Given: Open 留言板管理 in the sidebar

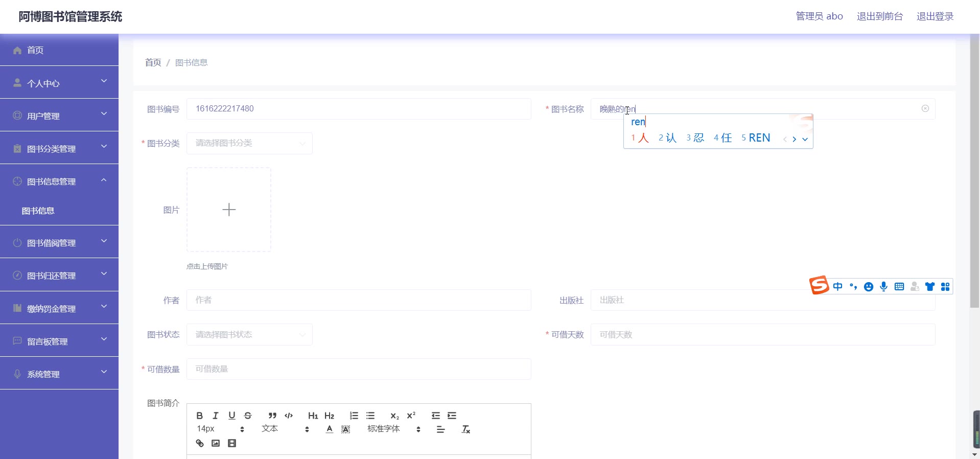Looking at the screenshot, I should tap(59, 340).
